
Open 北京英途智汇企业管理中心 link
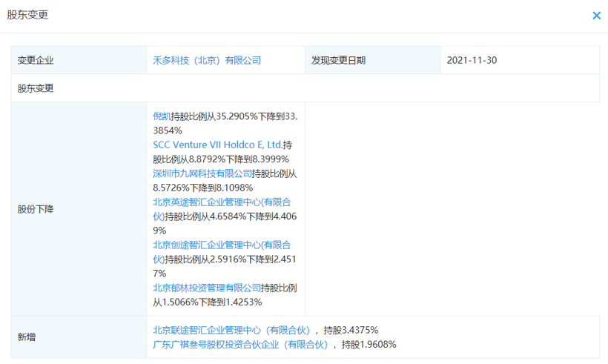[x=222, y=209]
